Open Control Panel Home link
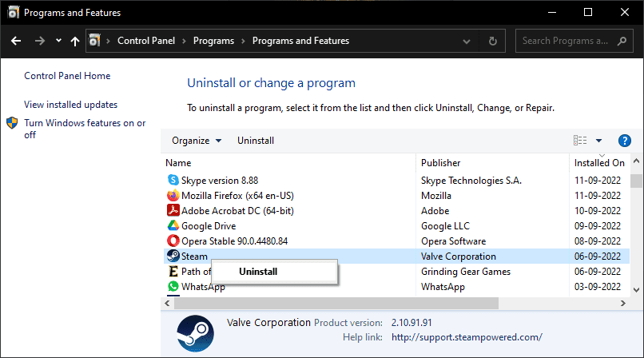644x358 pixels. 67,76
